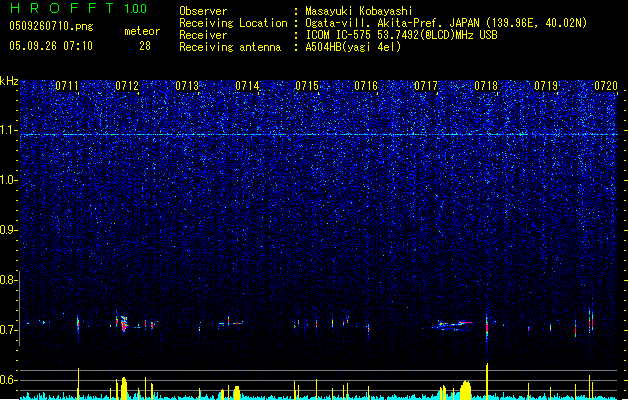Click the 0714 time marker

(x=247, y=86)
